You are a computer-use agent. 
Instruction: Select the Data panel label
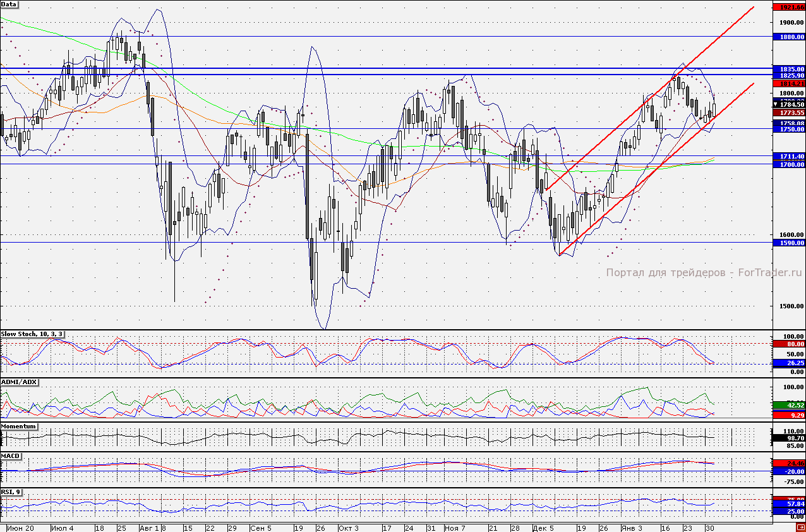pos(9,4)
